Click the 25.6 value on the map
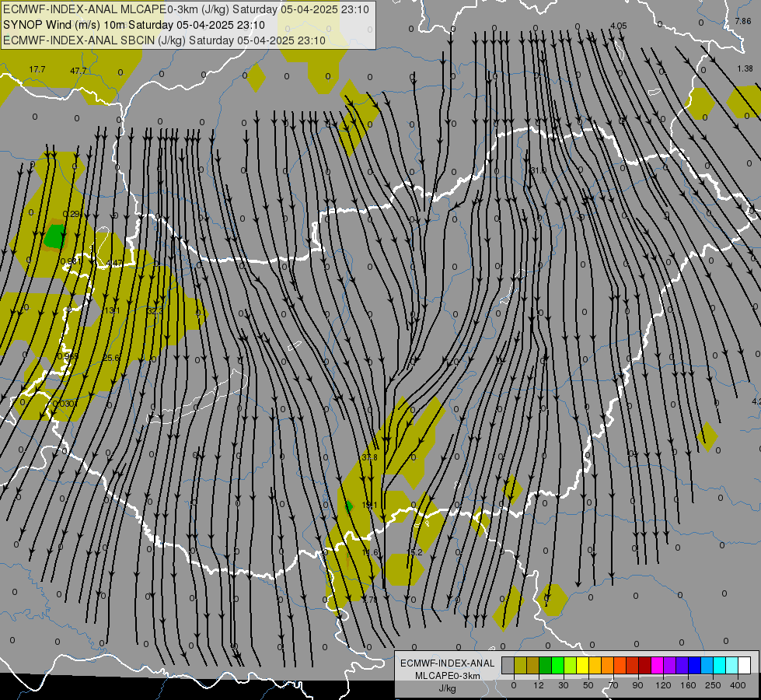 111,358
